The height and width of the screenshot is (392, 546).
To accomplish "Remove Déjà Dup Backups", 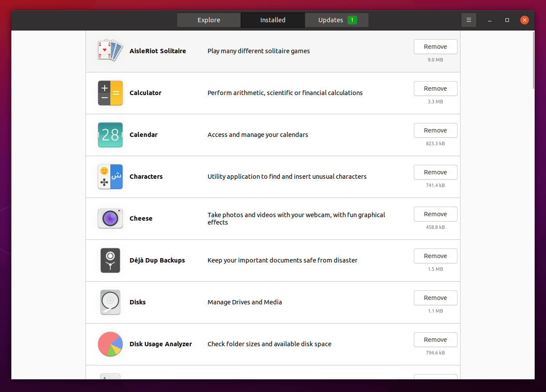I will point(436,256).
